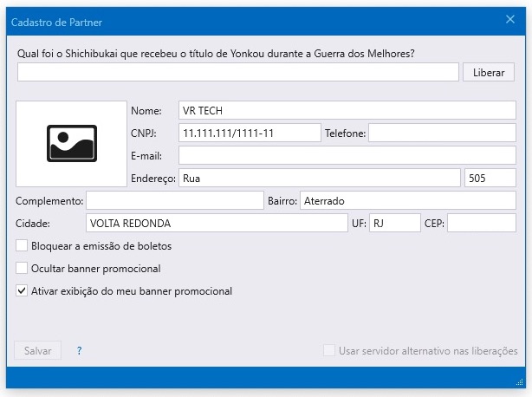532x397 pixels.
Task: Uncheck Ativar exibição do meu banner promocional
Action: click(23, 291)
